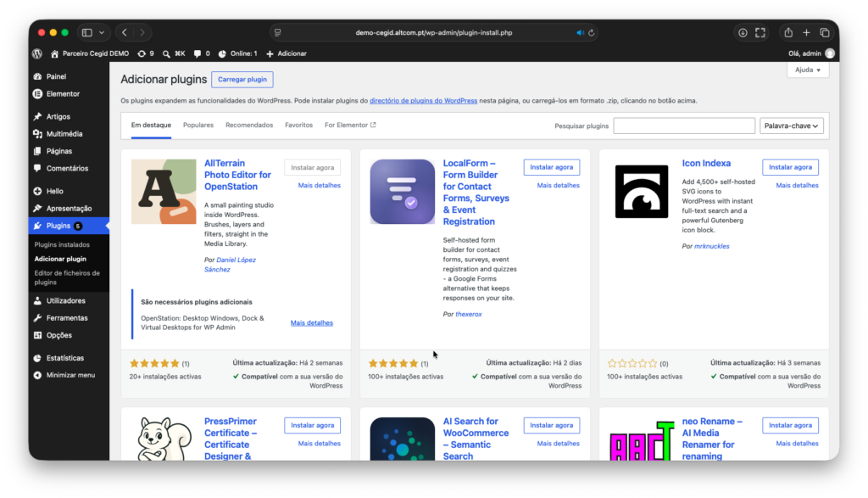Click Adicionar plus in admin bar
The width and height of the screenshot is (868, 498).
point(287,53)
